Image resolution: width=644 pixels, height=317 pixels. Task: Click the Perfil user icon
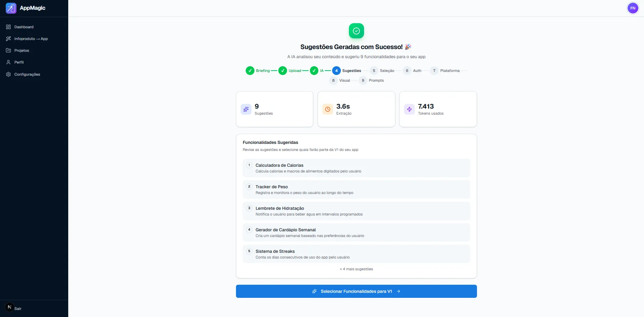[8, 62]
